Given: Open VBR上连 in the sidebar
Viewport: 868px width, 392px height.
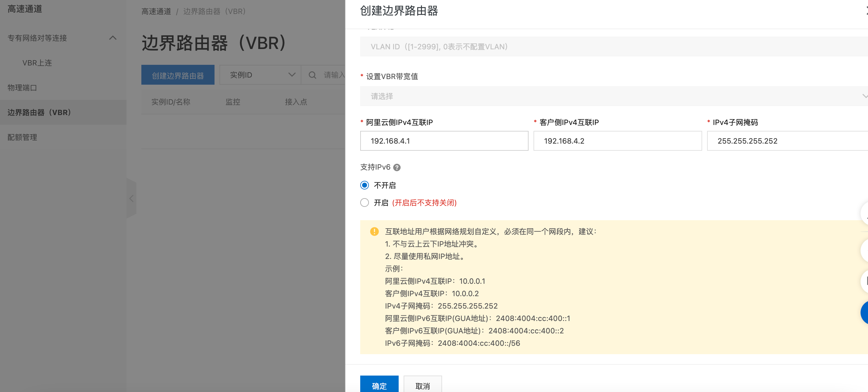Looking at the screenshot, I should pos(37,63).
